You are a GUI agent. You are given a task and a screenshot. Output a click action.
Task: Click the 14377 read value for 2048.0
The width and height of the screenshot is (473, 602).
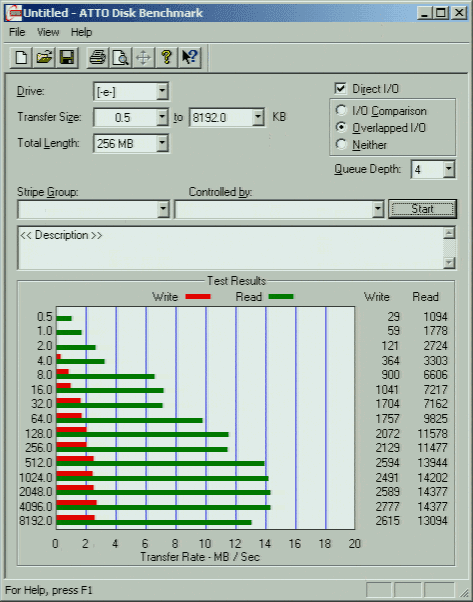point(432,492)
